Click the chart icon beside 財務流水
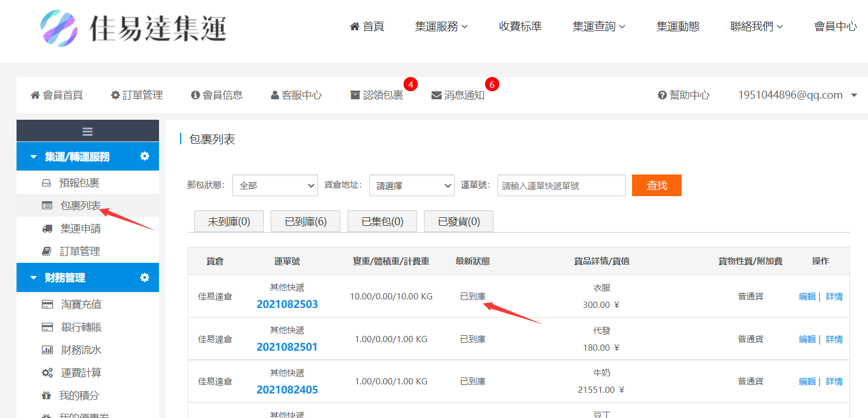Image resolution: width=868 pixels, height=418 pixels. (47, 350)
